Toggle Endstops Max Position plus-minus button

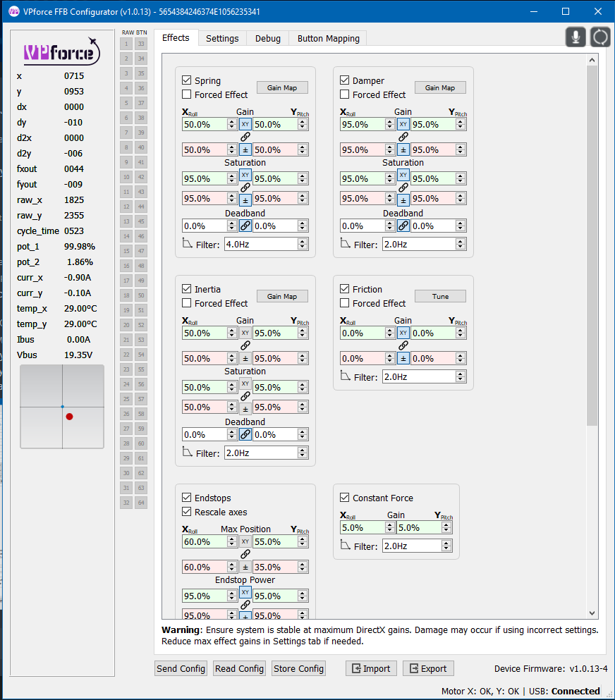(x=245, y=567)
